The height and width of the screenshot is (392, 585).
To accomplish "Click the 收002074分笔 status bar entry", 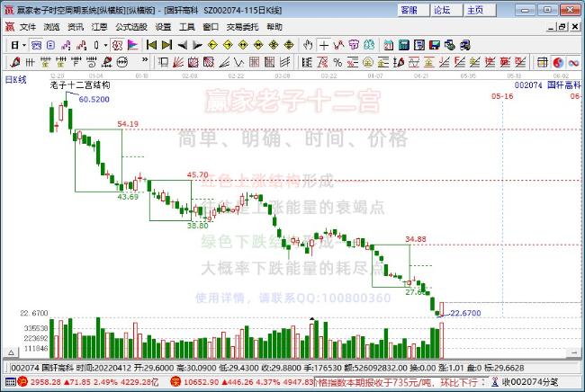I will coord(530,382).
